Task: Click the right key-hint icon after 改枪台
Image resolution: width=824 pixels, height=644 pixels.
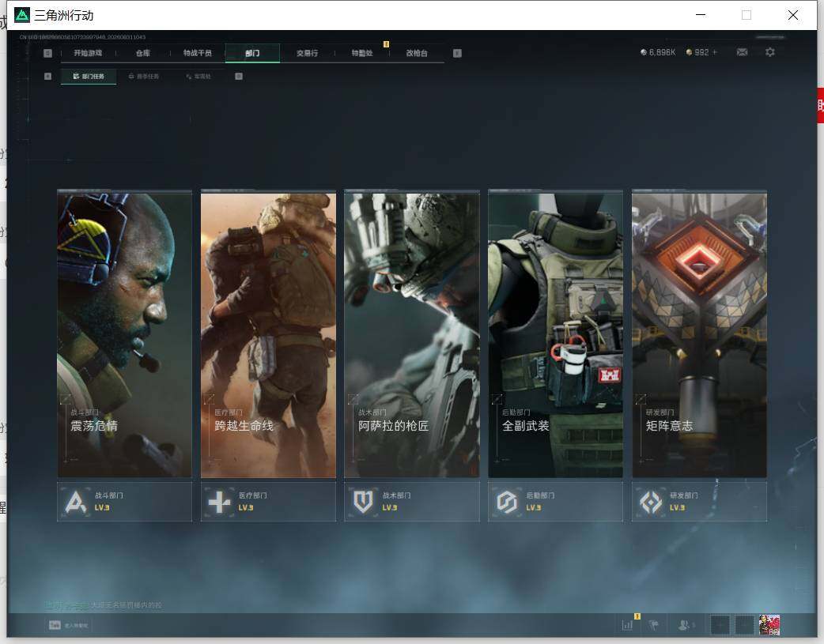Action: (457, 53)
